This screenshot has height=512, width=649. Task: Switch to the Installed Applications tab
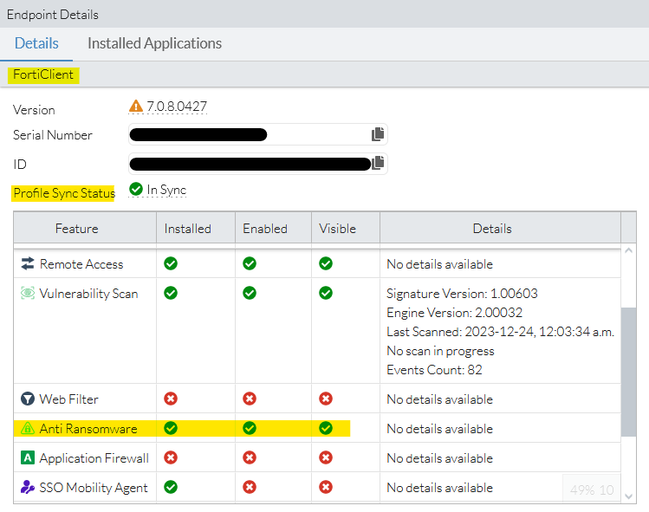pyautogui.click(x=154, y=44)
